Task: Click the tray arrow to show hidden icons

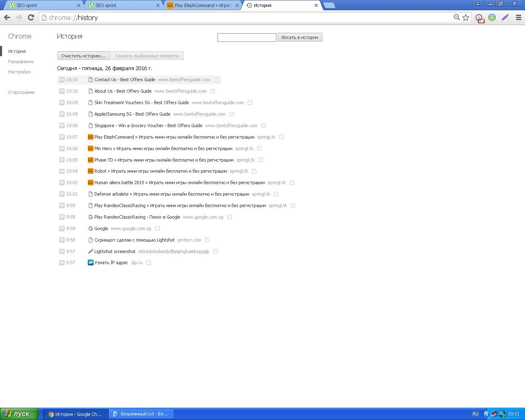Action: pyautogui.click(x=486, y=414)
